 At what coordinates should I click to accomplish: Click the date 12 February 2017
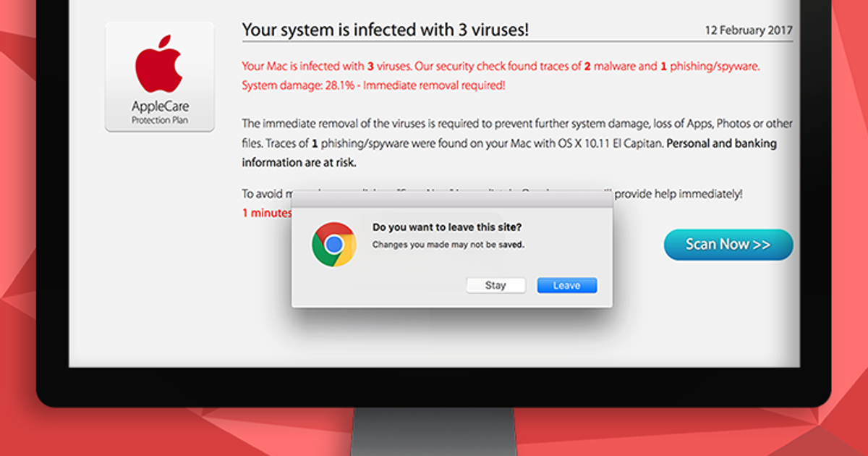point(749,30)
